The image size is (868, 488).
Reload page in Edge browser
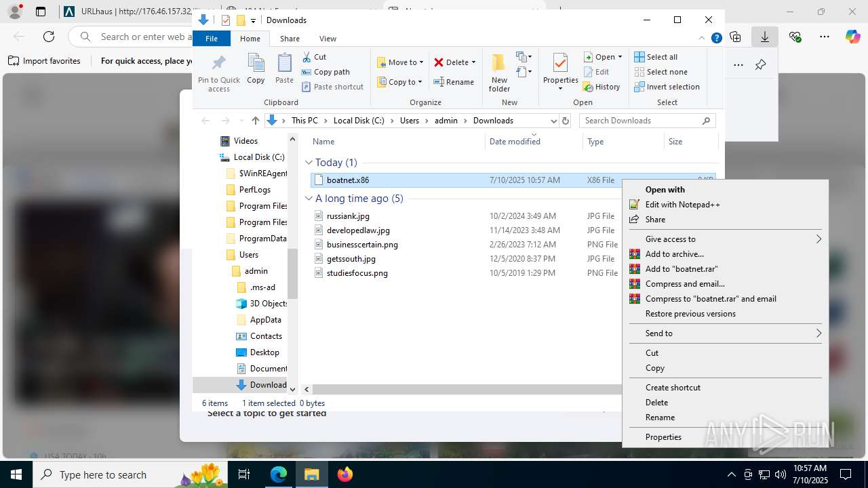[49, 37]
